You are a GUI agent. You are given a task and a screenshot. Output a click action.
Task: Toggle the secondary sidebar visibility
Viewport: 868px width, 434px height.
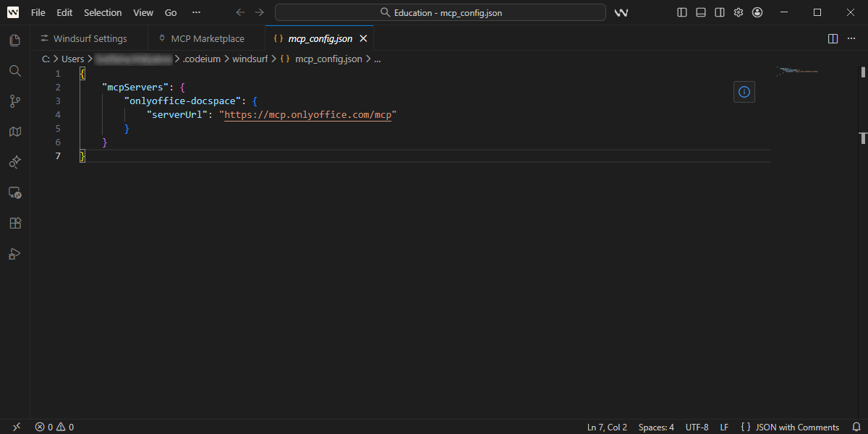point(718,12)
